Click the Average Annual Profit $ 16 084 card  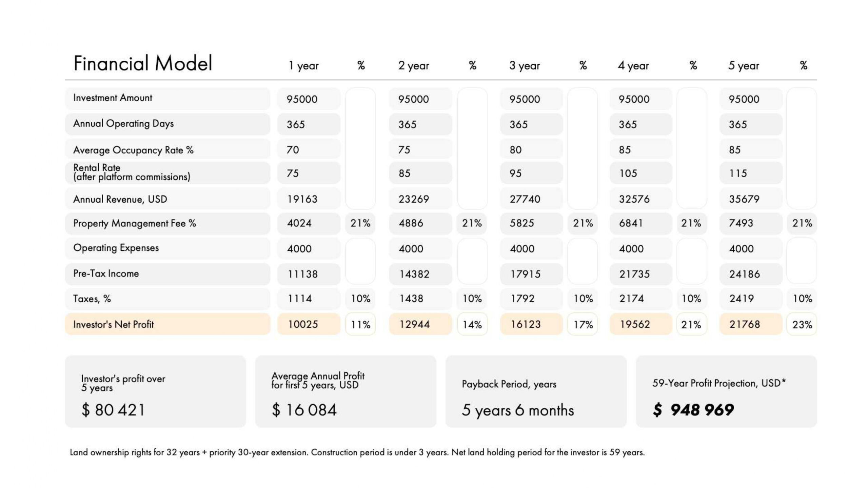[346, 391]
